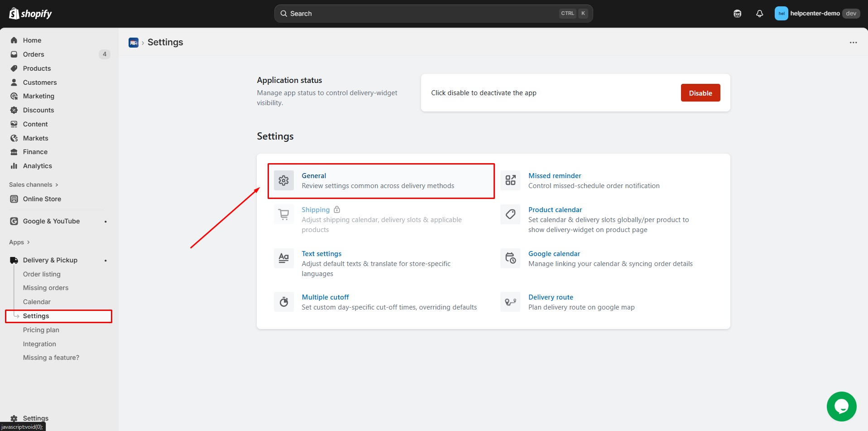Go to Orders in sidebar
The height and width of the screenshot is (431, 868).
click(34, 54)
